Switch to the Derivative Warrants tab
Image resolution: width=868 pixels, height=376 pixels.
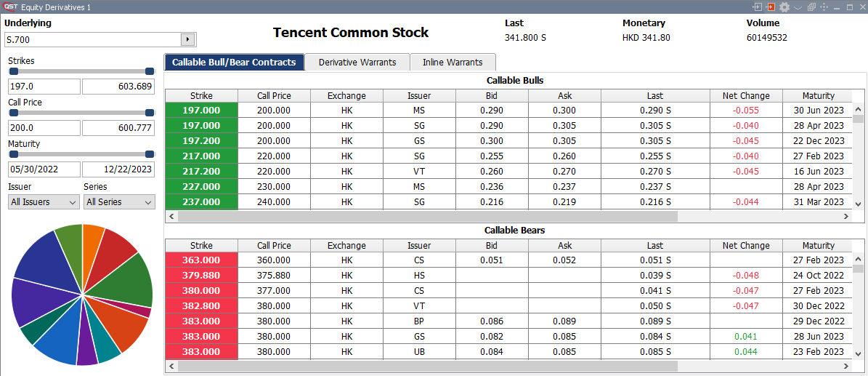pyautogui.click(x=357, y=62)
